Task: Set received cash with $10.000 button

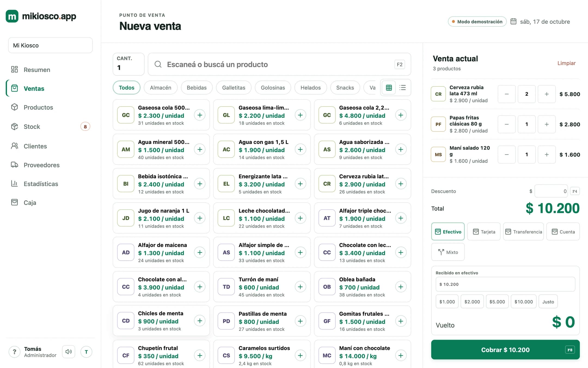Action: 523,301
